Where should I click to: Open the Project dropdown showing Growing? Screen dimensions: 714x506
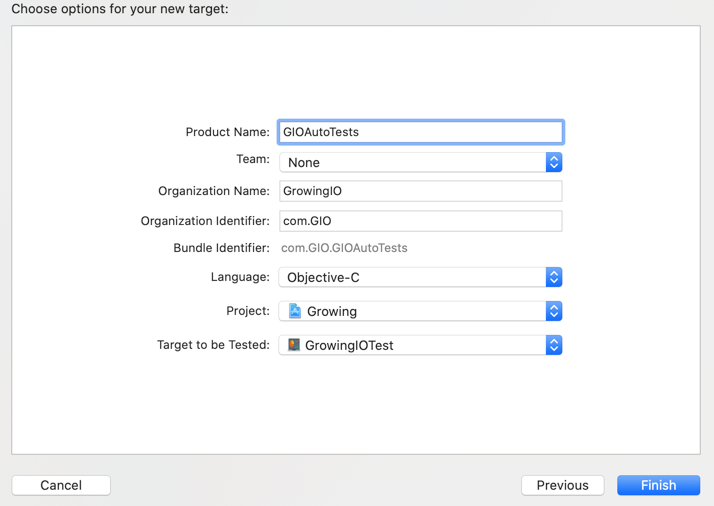(421, 311)
